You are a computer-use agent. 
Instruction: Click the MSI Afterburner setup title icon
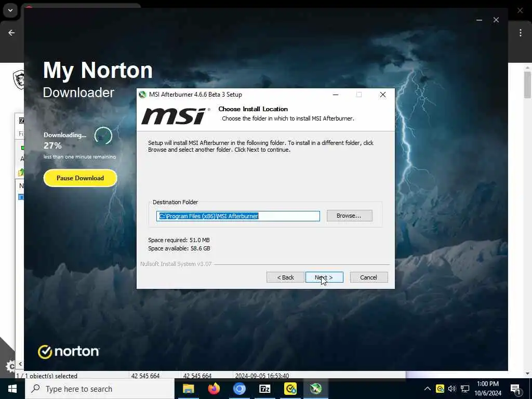(142, 95)
